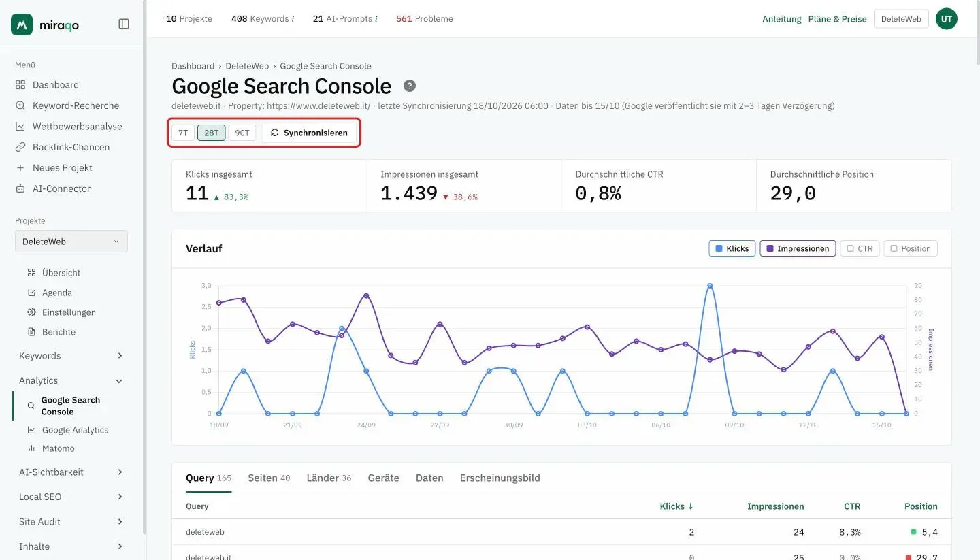The height and width of the screenshot is (560, 980).
Task: Select the 7T time range
Action: click(183, 133)
